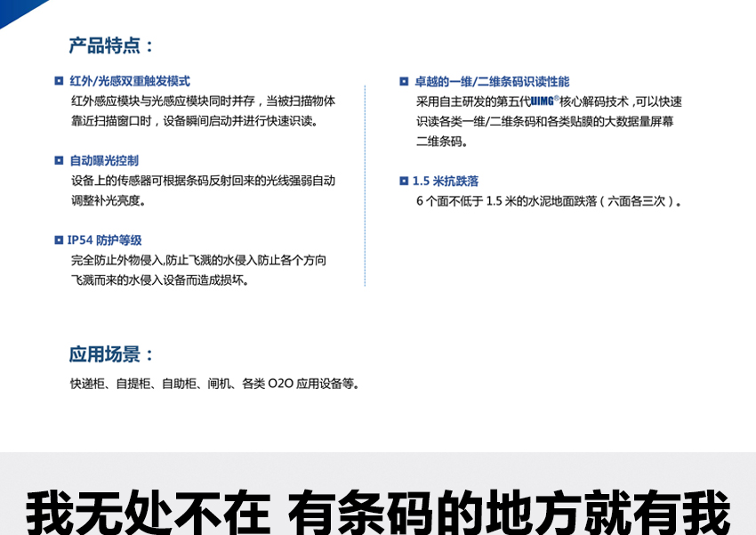Click the line 快递柜、自提柜、自助柜、闸机
The width and height of the screenshot is (756, 535).
pyautogui.click(x=215, y=384)
